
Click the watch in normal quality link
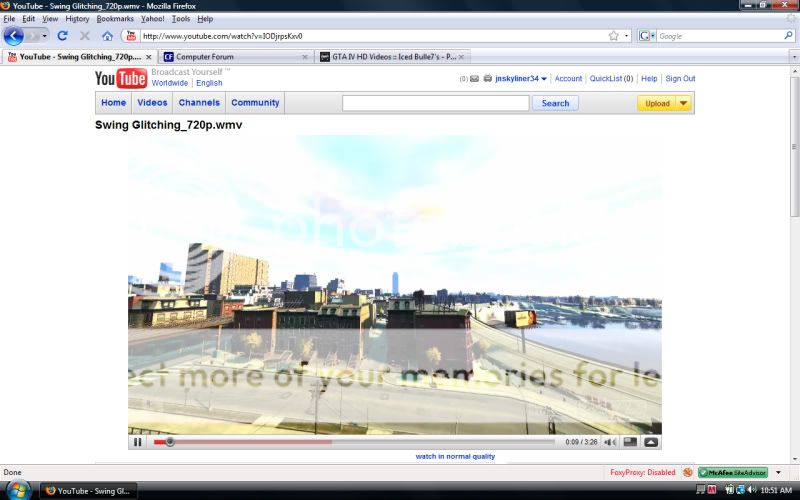click(455, 457)
